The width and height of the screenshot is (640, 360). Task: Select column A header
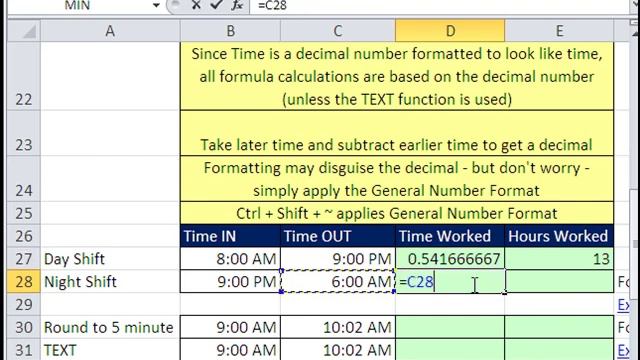coord(110,31)
